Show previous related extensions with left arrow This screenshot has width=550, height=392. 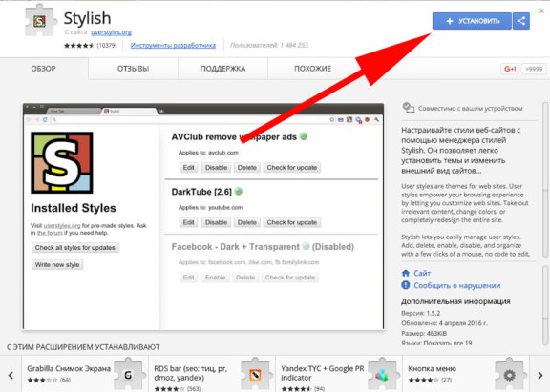click(11, 375)
